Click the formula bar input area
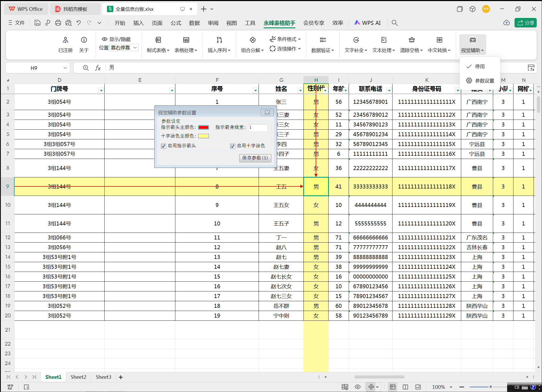The width and height of the screenshot is (542, 392). point(185,68)
